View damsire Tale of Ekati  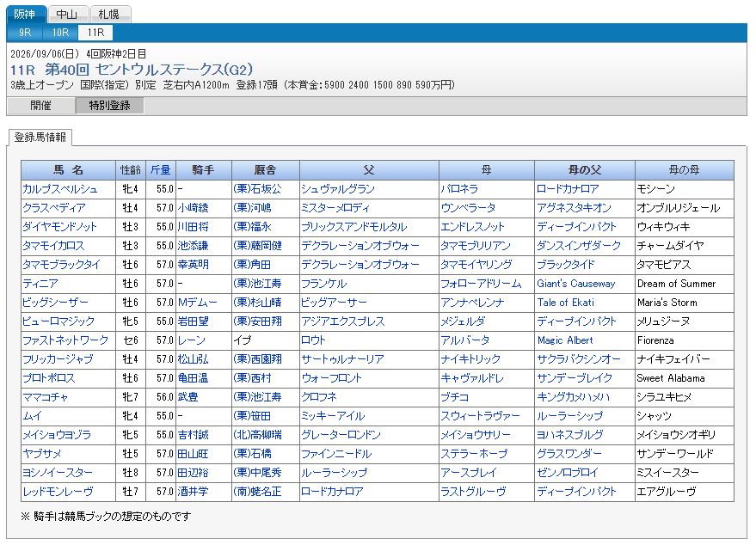566,303
